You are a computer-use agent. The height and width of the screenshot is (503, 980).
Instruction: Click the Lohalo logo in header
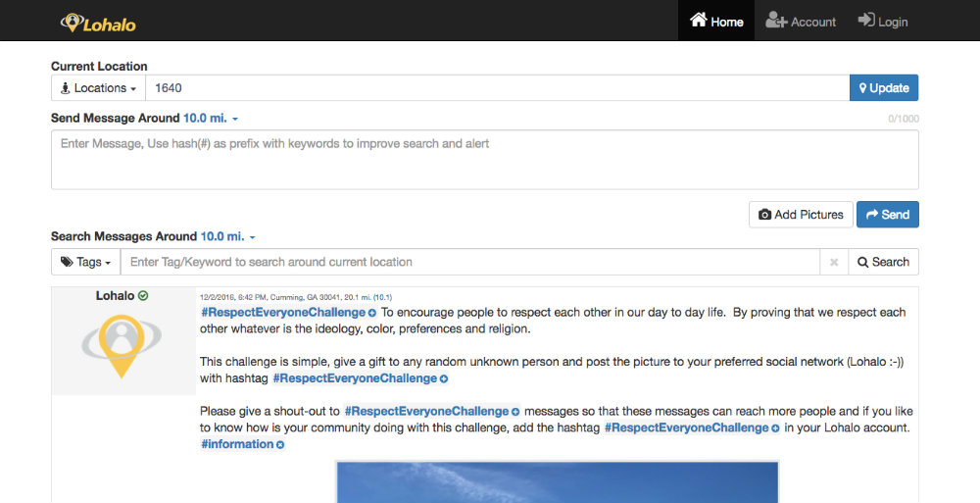[x=98, y=24]
